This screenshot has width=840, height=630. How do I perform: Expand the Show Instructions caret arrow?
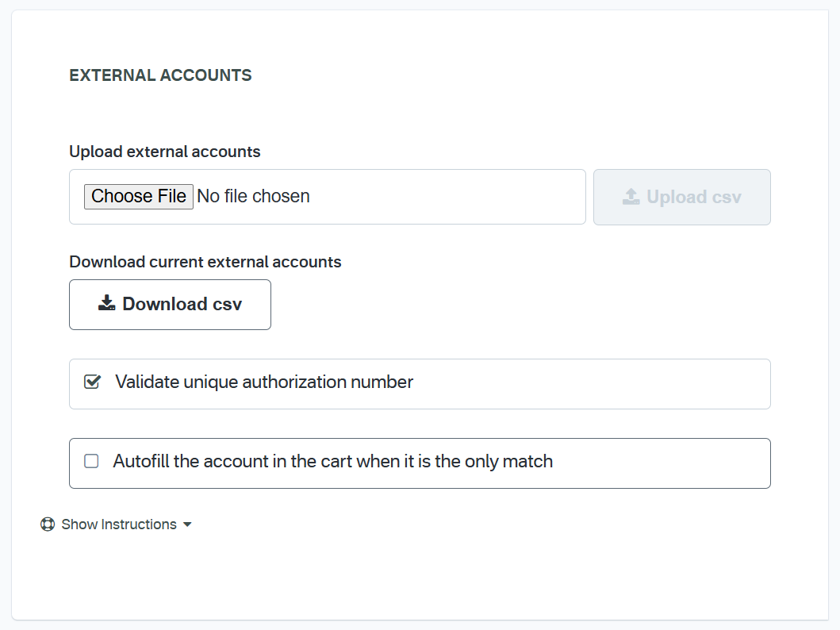point(187,524)
